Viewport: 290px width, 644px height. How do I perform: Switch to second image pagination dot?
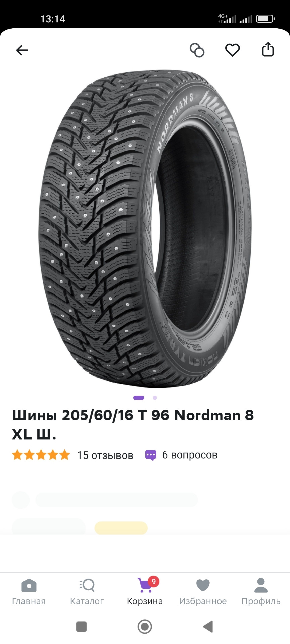click(x=155, y=398)
